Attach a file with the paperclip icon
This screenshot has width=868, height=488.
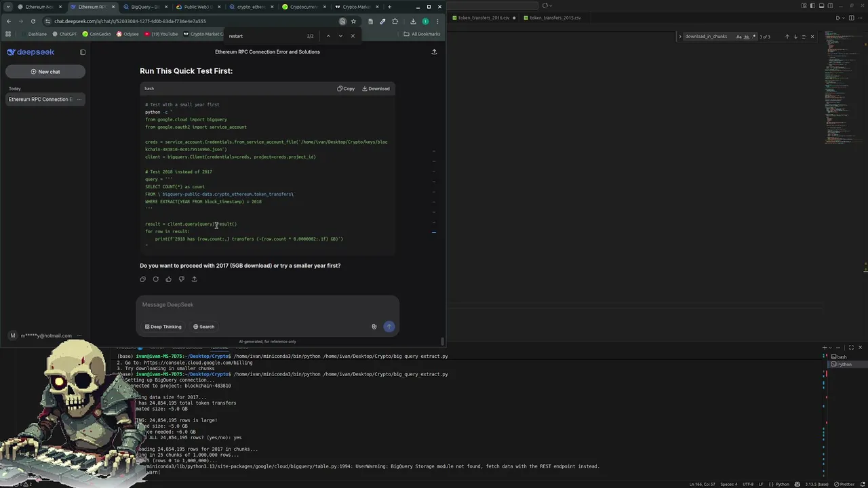[374, 327]
